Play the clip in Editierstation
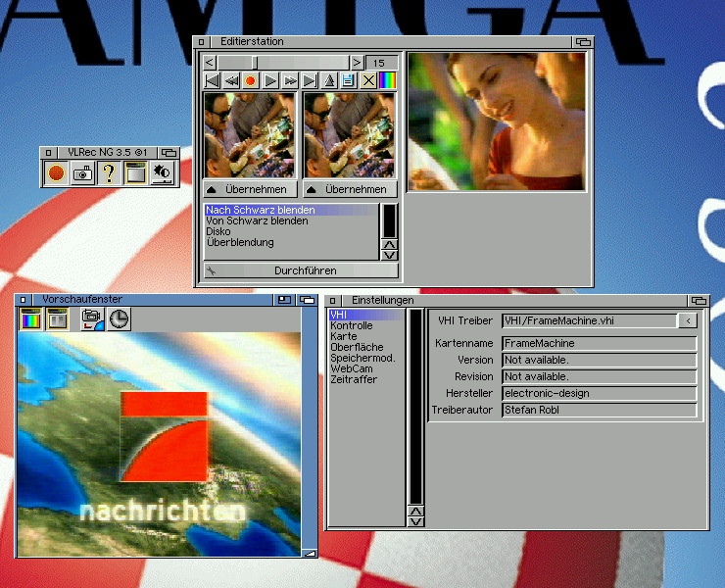Image resolution: width=725 pixels, height=588 pixels. click(270, 81)
